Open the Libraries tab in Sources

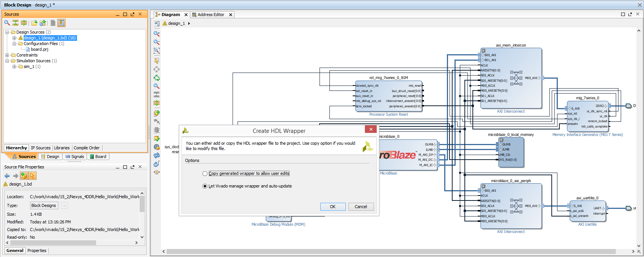pos(62,148)
